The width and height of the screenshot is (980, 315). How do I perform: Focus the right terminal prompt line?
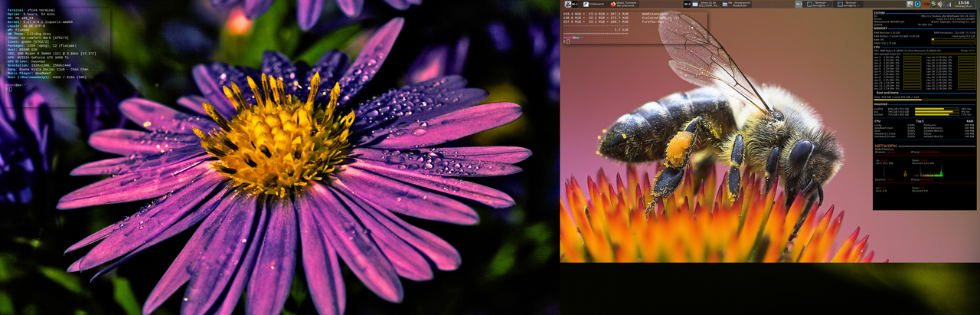coord(573,39)
